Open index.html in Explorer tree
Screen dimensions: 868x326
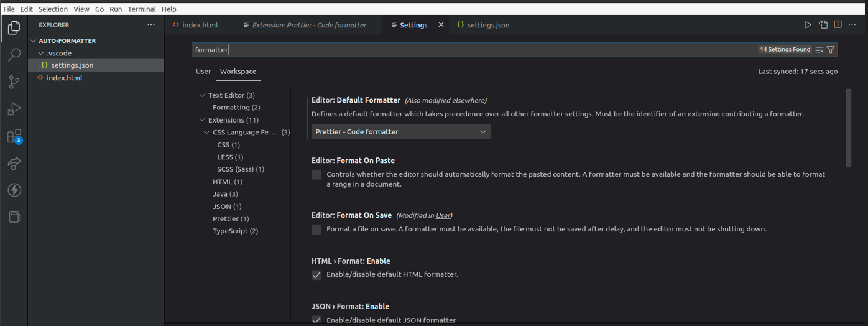[64, 78]
